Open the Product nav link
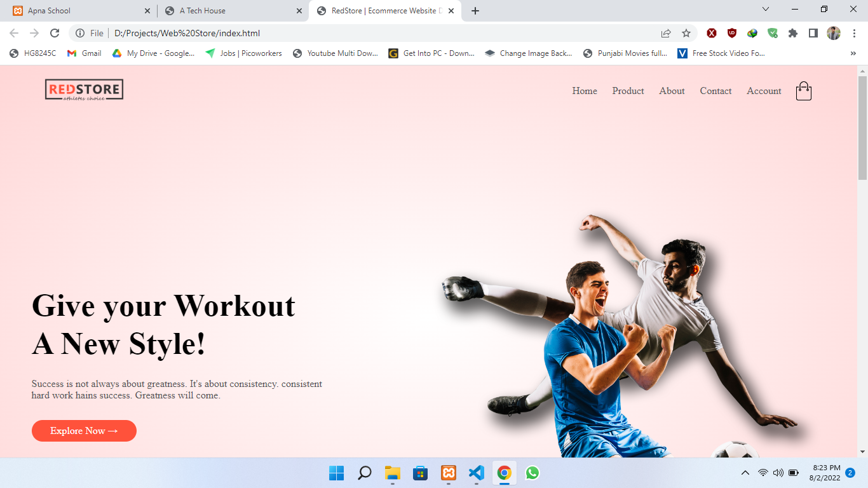 [628, 91]
